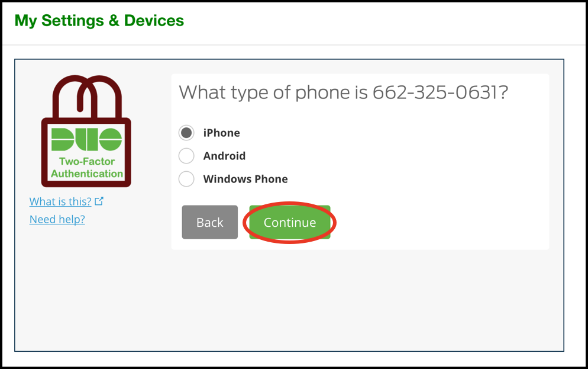This screenshot has height=369, width=588.
Task: Click the padlock shackle atop the Duo logo
Action: pos(87,97)
